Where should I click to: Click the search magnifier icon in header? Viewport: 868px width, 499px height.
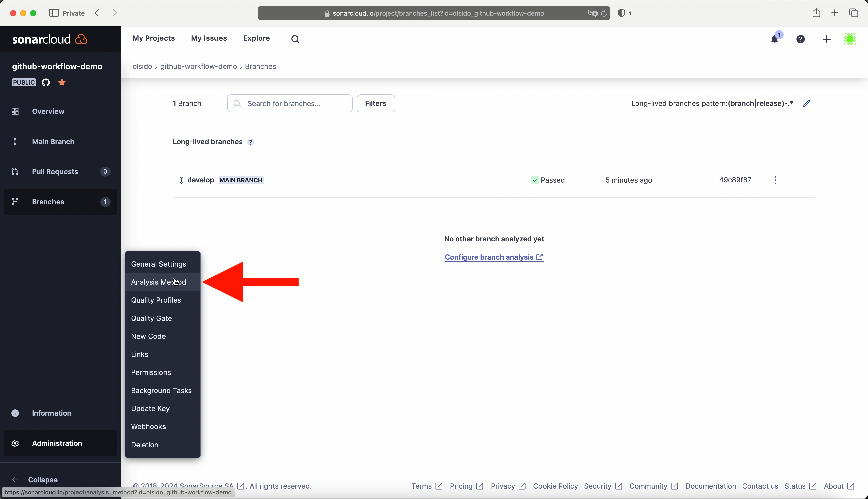pos(295,39)
